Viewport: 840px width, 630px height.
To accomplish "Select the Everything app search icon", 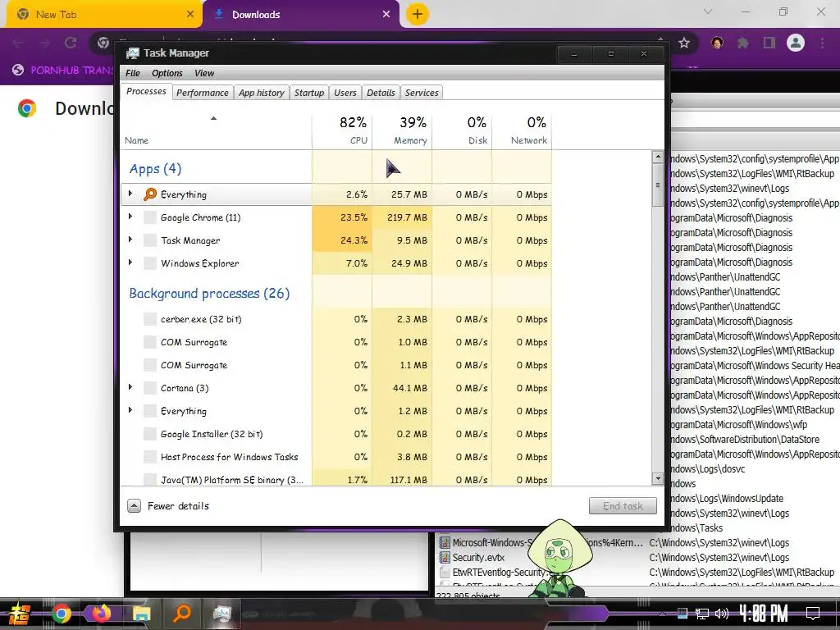I will (150, 194).
